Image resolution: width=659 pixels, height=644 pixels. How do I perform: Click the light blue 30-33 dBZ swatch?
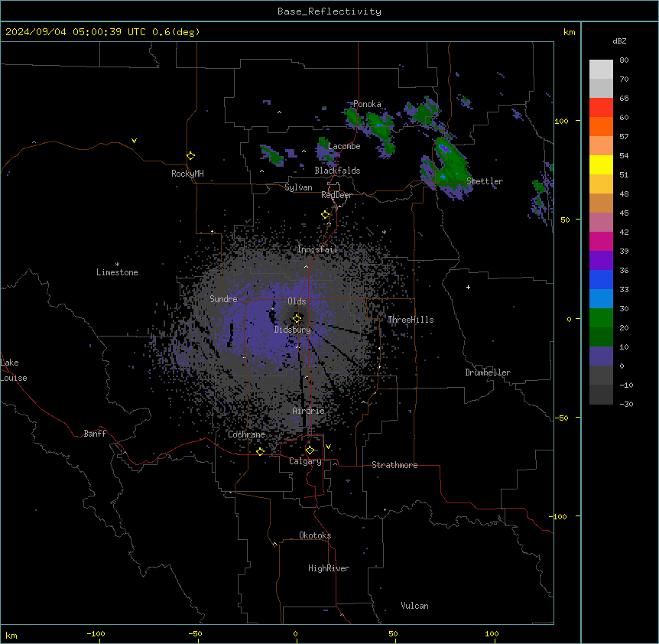point(601,299)
